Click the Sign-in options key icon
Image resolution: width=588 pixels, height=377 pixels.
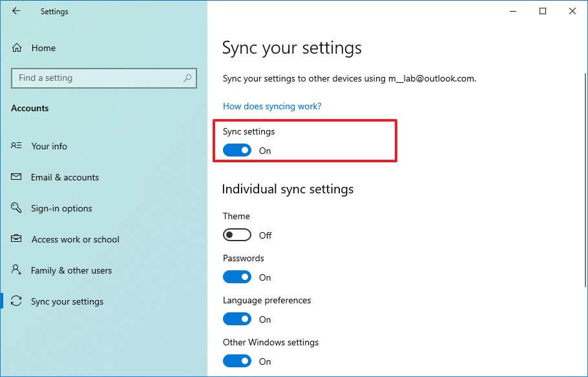click(x=16, y=208)
